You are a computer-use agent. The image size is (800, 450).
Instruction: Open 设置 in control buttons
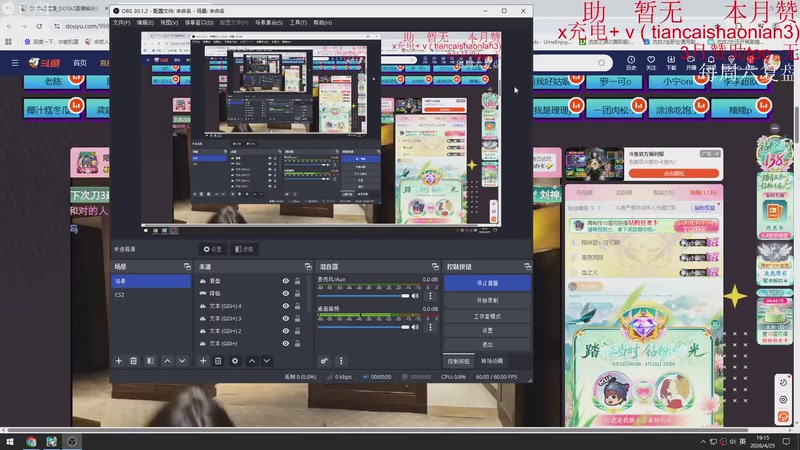click(x=487, y=331)
